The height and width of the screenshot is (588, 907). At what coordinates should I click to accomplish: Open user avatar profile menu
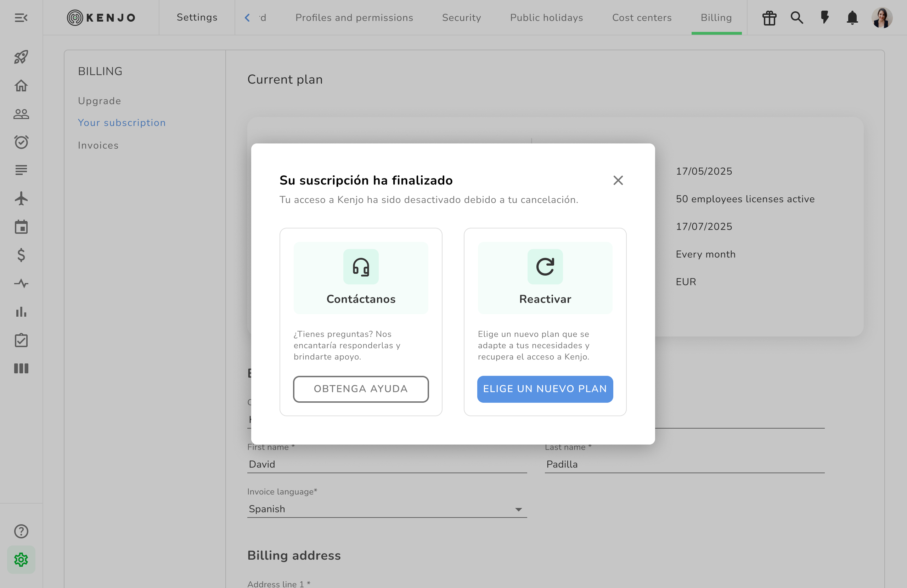pyautogui.click(x=881, y=17)
